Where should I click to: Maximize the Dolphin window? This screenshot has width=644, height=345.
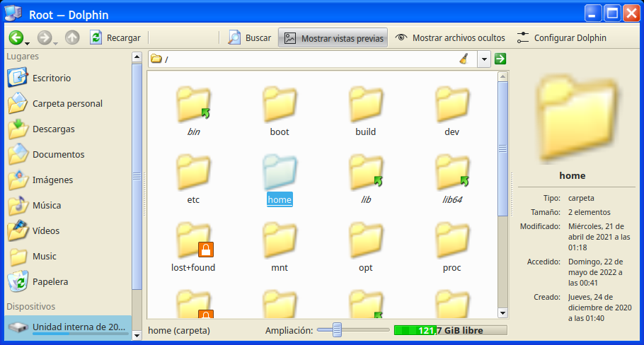pyautogui.click(x=612, y=14)
